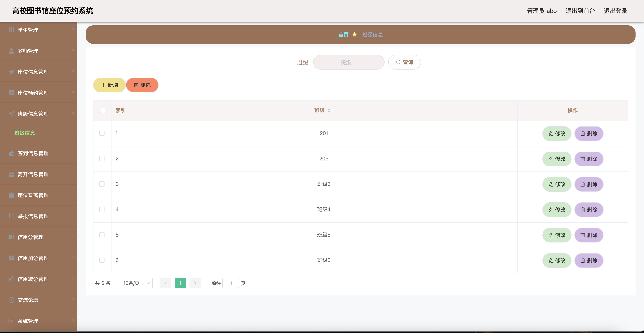Click the trash icon in row 班级3's 删除
This screenshot has height=333, width=644.
coord(583,185)
